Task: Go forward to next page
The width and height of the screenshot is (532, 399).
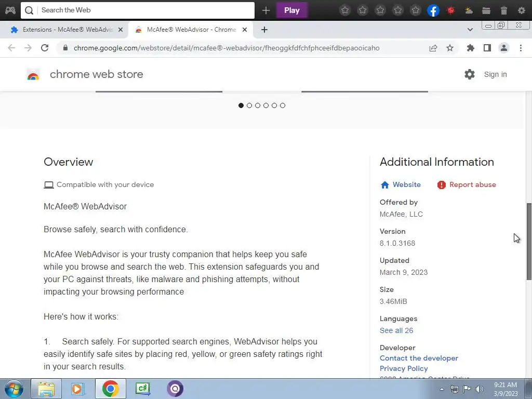Action: point(28,48)
